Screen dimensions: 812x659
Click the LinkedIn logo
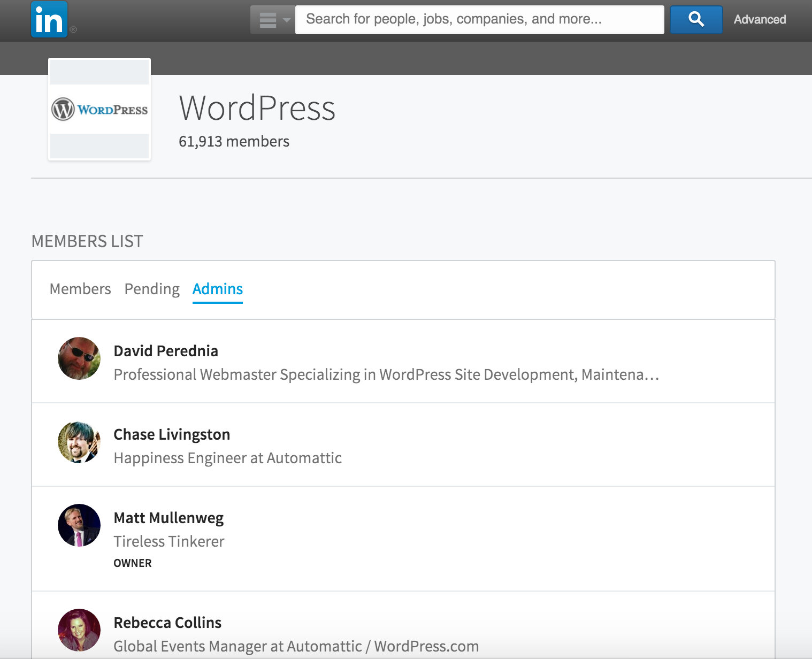[x=50, y=18]
